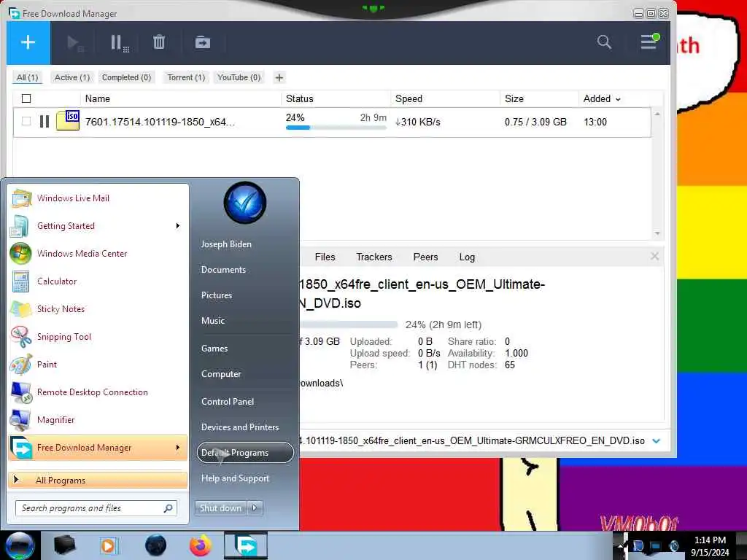Open the Files tab in details panel
The image size is (747, 560).
325,257
